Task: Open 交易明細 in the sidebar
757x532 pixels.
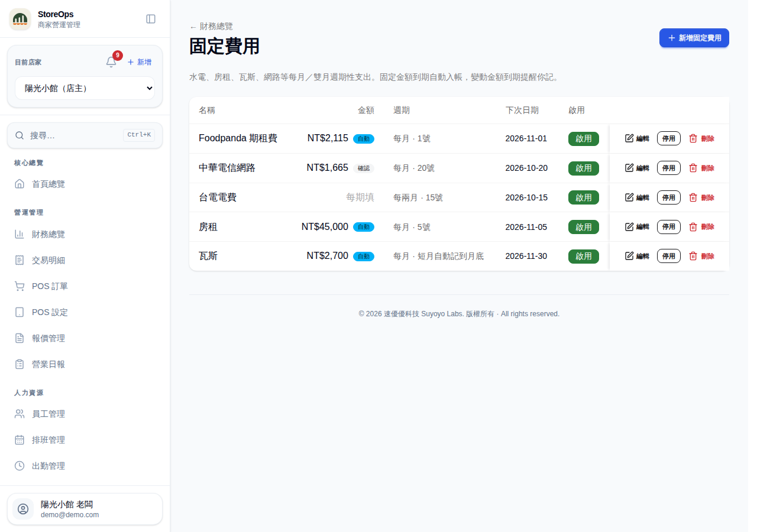Action: [85, 260]
